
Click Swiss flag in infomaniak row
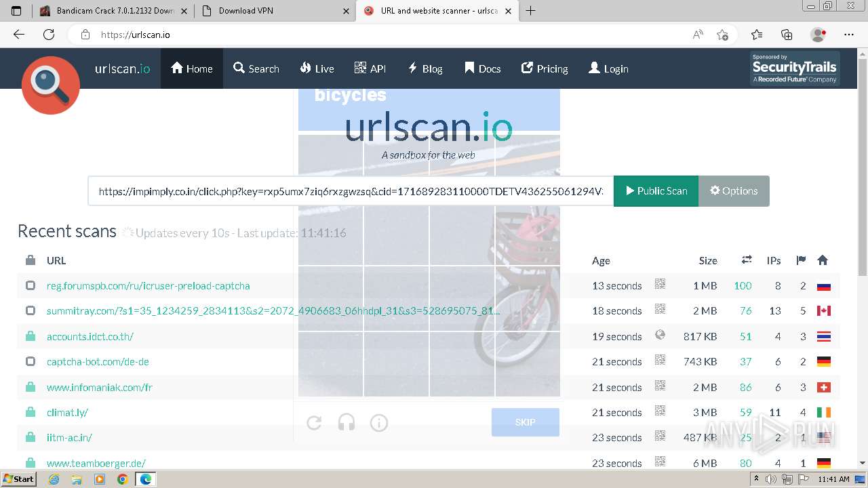[x=824, y=388]
